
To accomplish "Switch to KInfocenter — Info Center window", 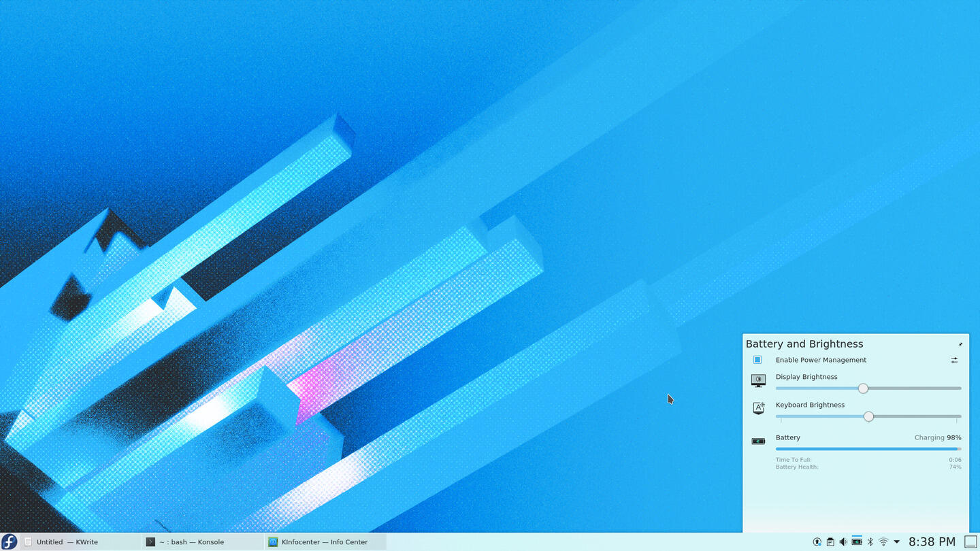I will [325, 542].
